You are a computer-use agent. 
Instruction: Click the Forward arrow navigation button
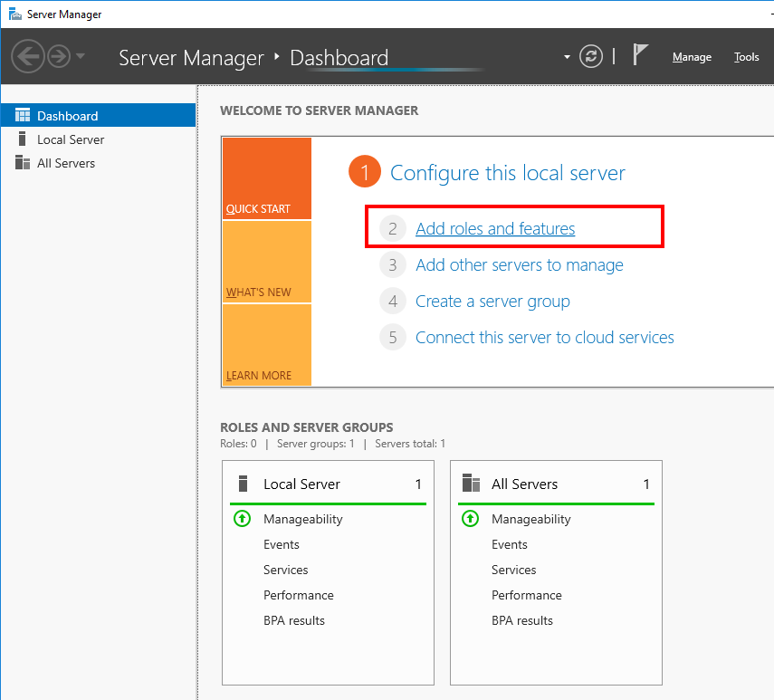click(59, 56)
